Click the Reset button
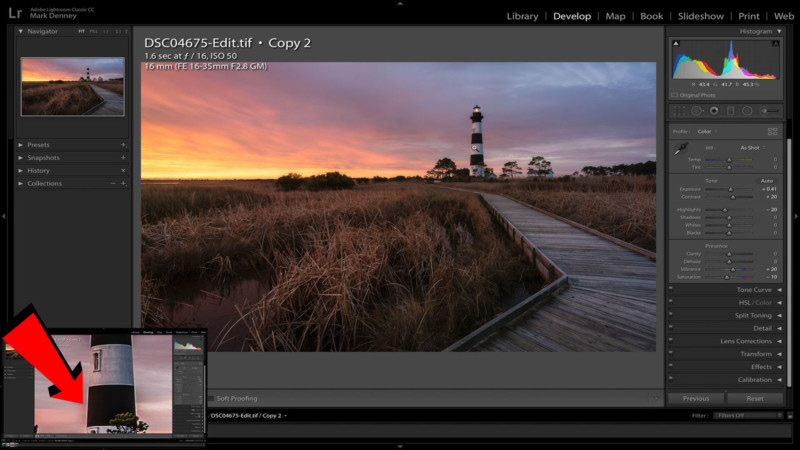Screen dimensions: 800x450 [x=754, y=398]
